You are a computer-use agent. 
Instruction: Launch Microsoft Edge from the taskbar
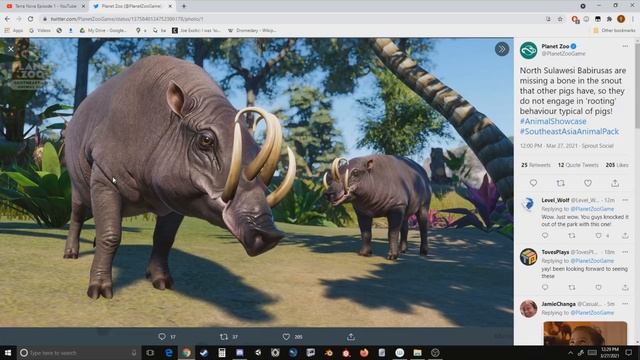click(x=168, y=353)
